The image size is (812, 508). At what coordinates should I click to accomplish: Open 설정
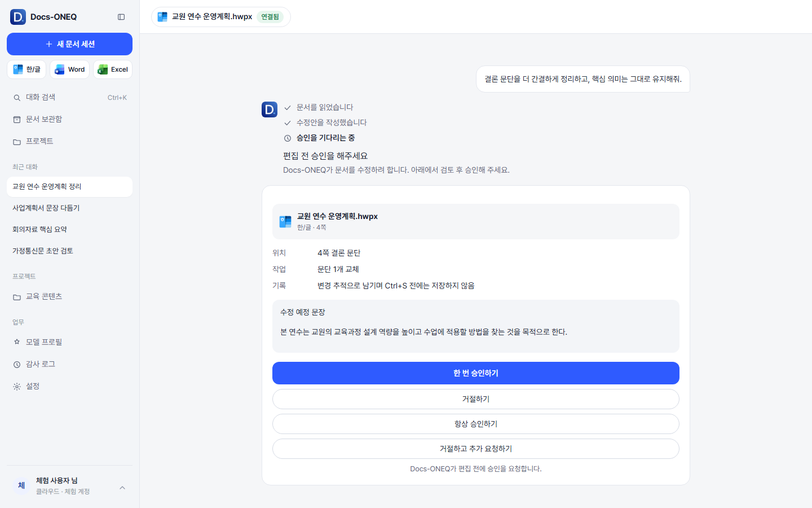click(x=69, y=386)
